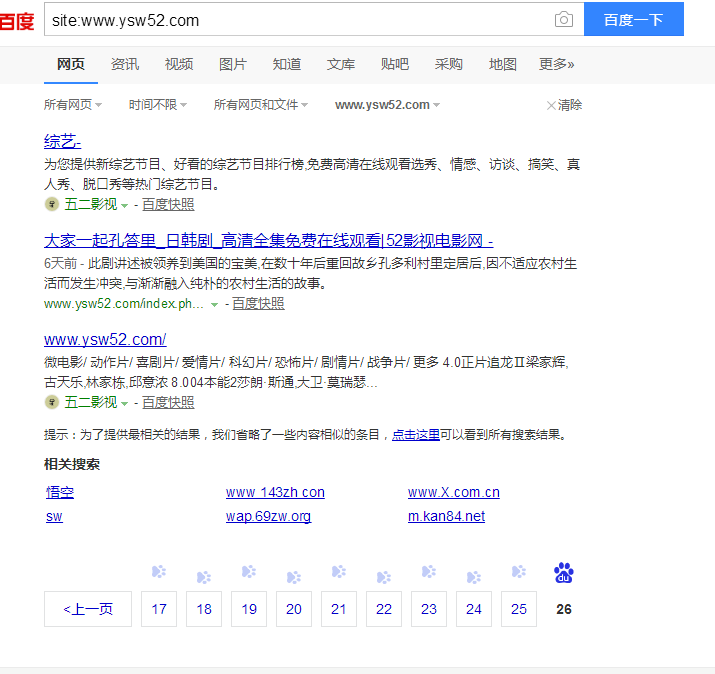Click the blue Baidu paw icon above 26
715x674 pixels.
coord(564,573)
